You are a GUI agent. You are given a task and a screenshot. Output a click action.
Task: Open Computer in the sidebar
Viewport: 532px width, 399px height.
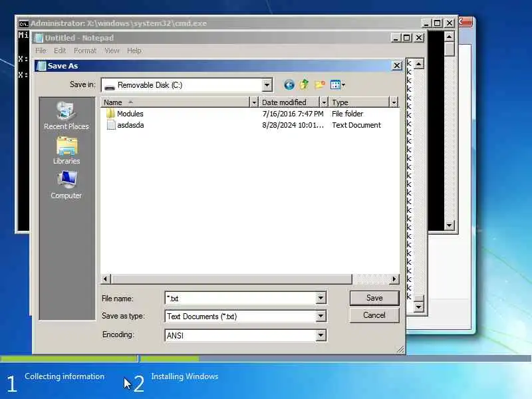point(66,185)
